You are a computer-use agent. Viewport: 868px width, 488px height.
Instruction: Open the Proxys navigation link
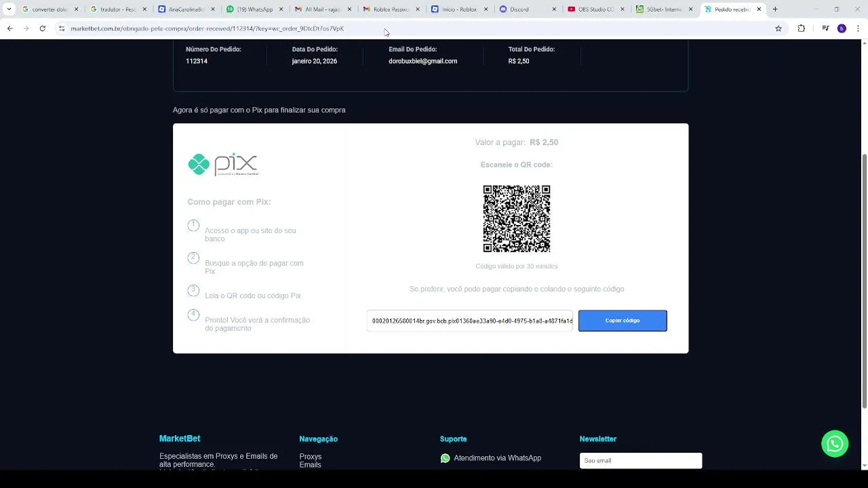click(x=311, y=457)
